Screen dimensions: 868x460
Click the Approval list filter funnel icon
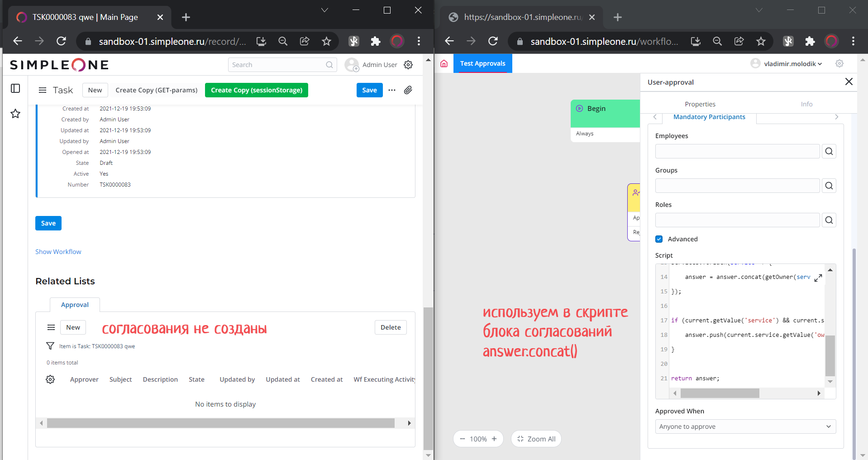[50, 346]
